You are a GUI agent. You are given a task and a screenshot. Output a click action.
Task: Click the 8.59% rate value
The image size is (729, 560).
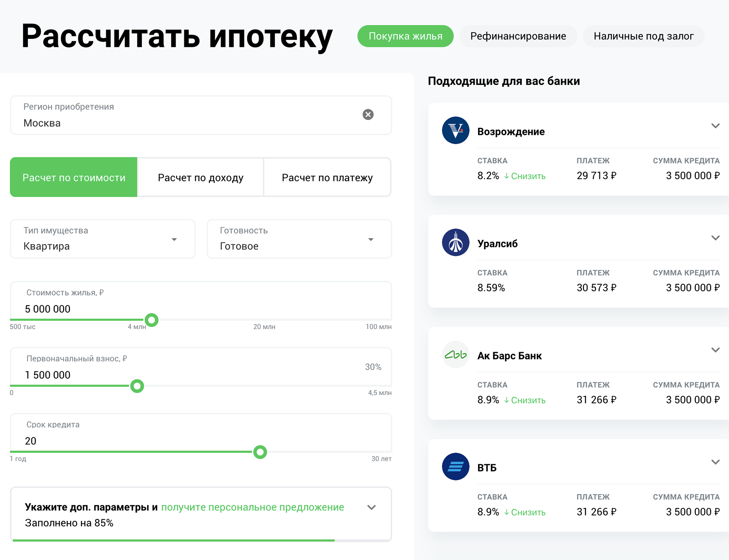491,288
